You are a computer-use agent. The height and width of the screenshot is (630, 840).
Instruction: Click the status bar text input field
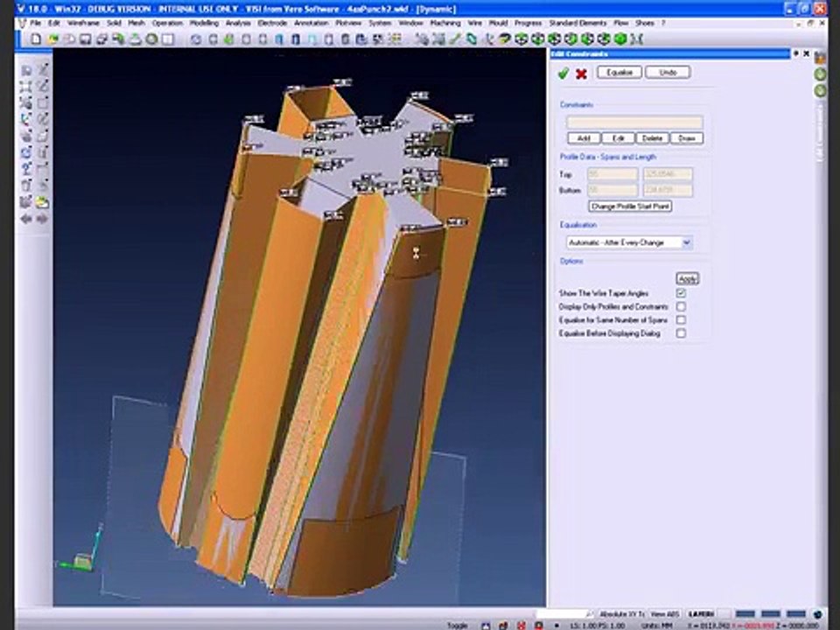tap(560, 614)
